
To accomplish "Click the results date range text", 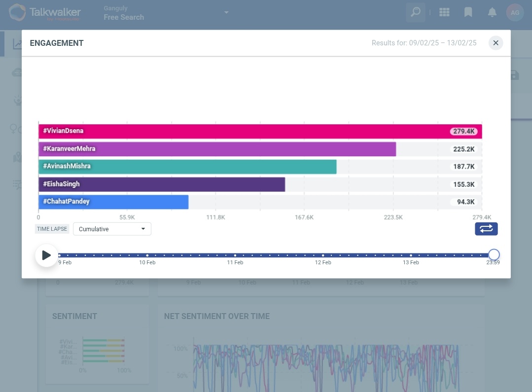I will [424, 43].
